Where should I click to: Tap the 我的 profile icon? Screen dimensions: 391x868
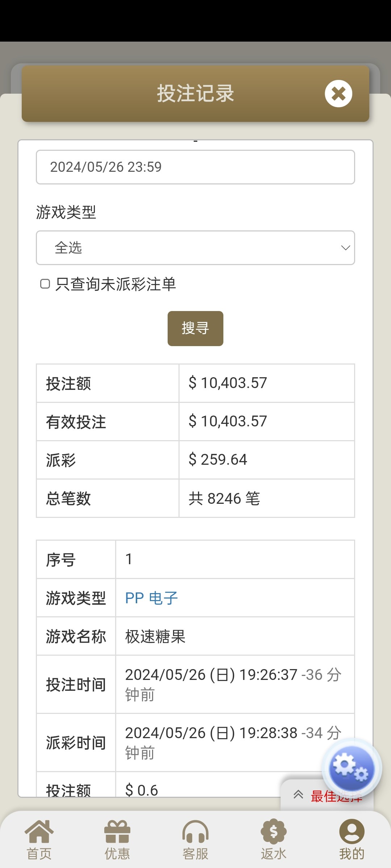(x=352, y=831)
